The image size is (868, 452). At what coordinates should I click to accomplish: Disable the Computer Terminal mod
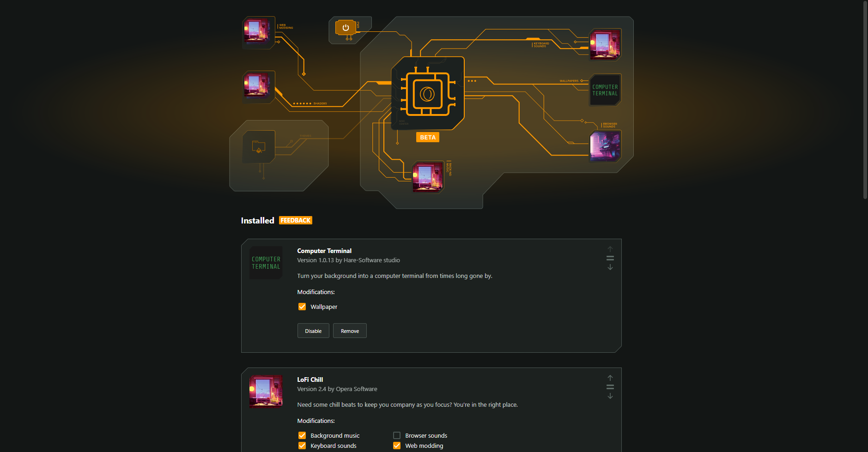pyautogui.click(x=313, y=331)
